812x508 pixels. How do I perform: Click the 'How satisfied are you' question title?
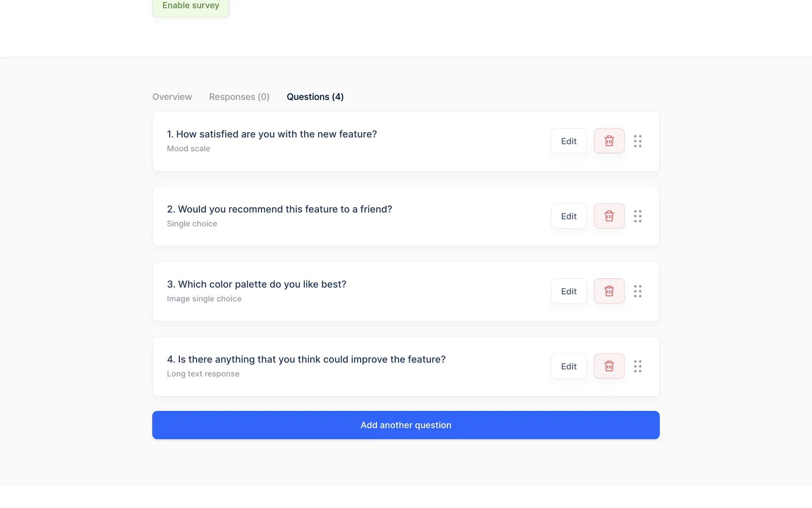(272, 134)
